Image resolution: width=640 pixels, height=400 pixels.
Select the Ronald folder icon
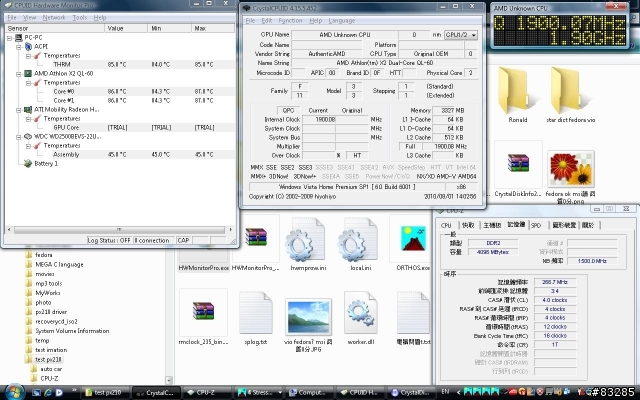tap(513, 91)
